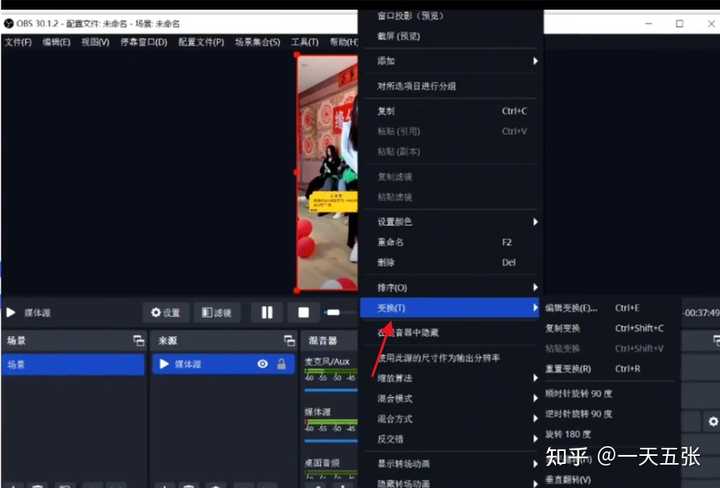The height and width of the screenshot is (488, 720).
Task: Choose 编辑变换(E)... in submenu
Action: click(x=609, y=308)
